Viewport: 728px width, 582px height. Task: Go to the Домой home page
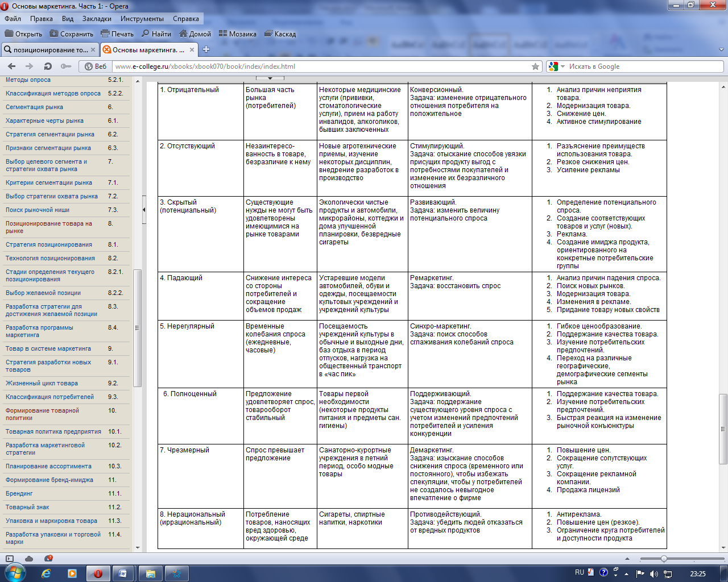pos(195,34)
